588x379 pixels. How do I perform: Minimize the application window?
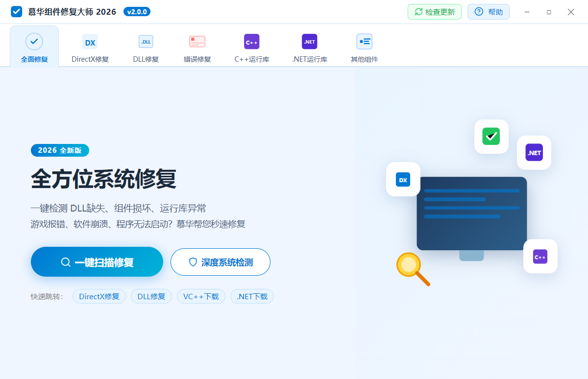[527, 12]
